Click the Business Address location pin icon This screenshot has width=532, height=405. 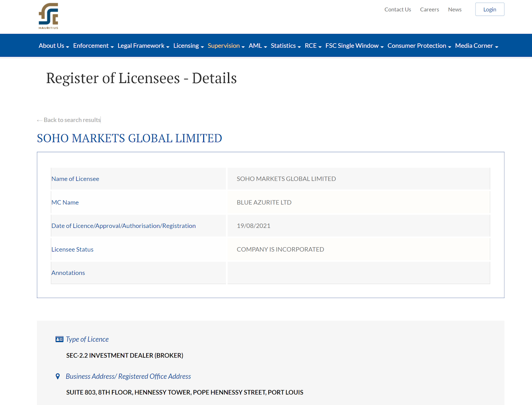(x=58, y=376)
